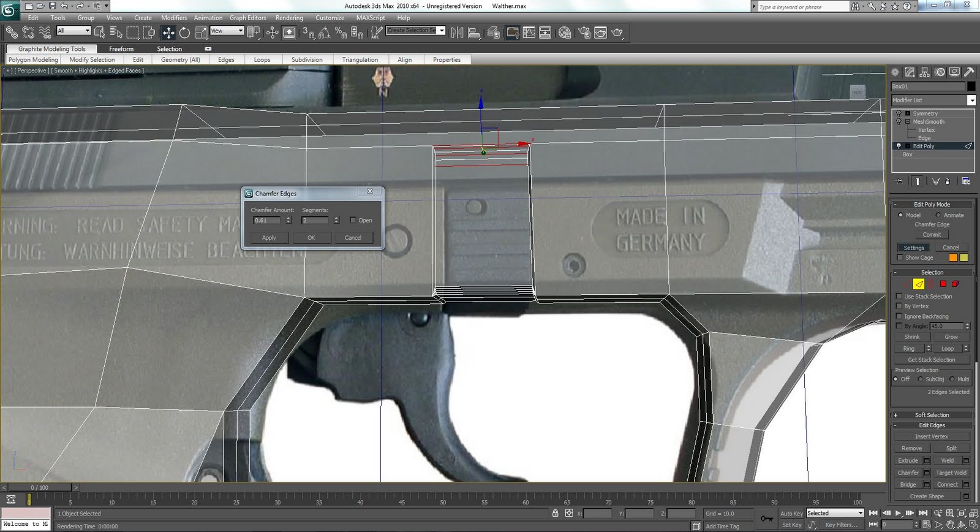Click the Mirror tool icon

pyautogui.click(x=458, y=32)
